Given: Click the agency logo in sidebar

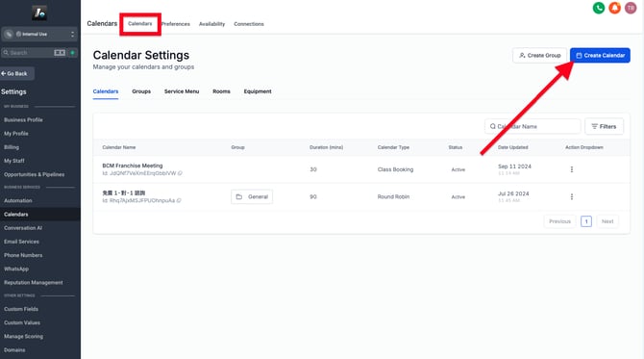Looking at the screenshot, I should tap(39, 13).
